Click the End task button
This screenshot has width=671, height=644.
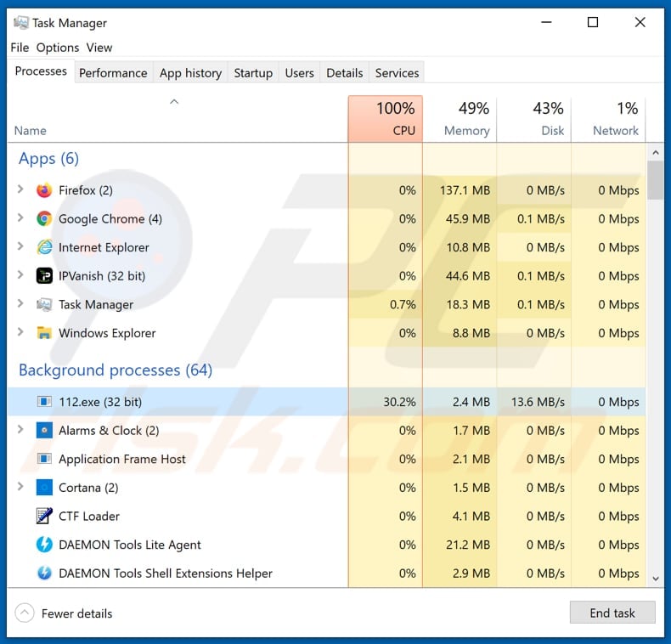612,613
